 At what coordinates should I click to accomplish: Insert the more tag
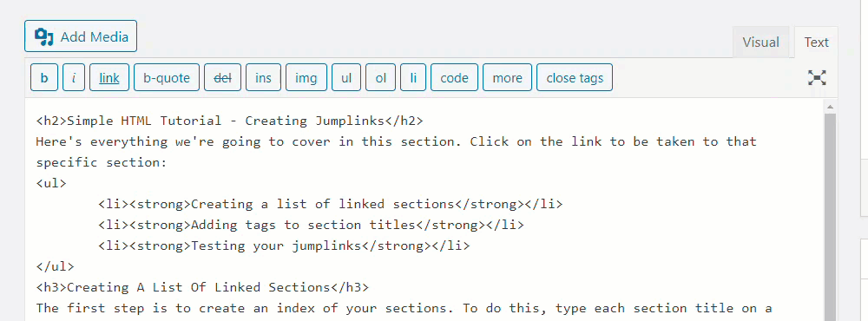tap(507, 77)
